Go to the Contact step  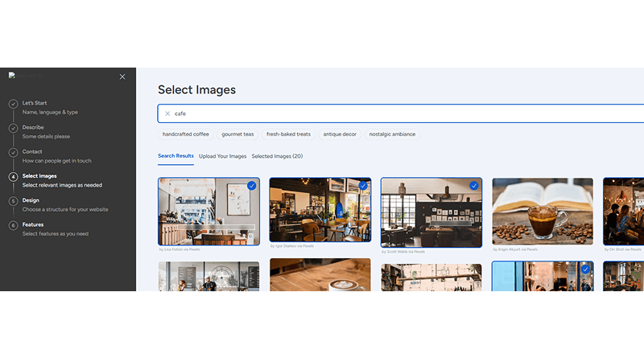[x=32, y=151]
